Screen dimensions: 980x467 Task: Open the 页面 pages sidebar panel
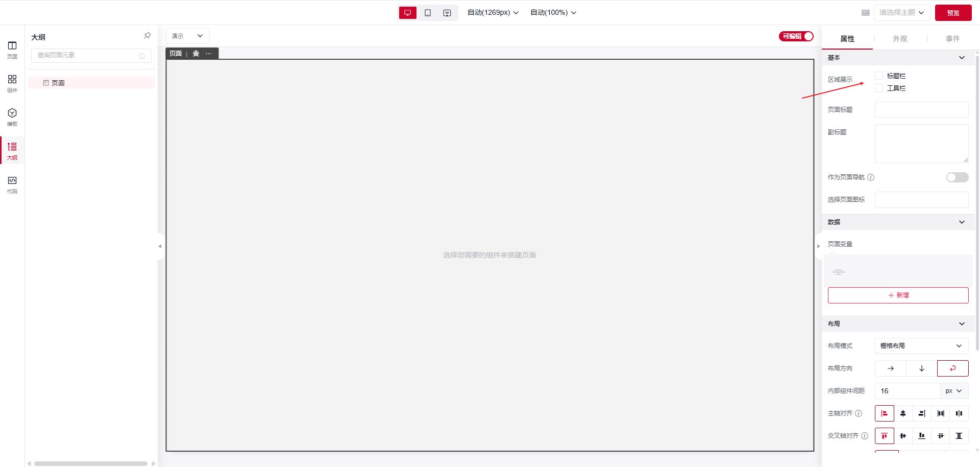(12, 49)
